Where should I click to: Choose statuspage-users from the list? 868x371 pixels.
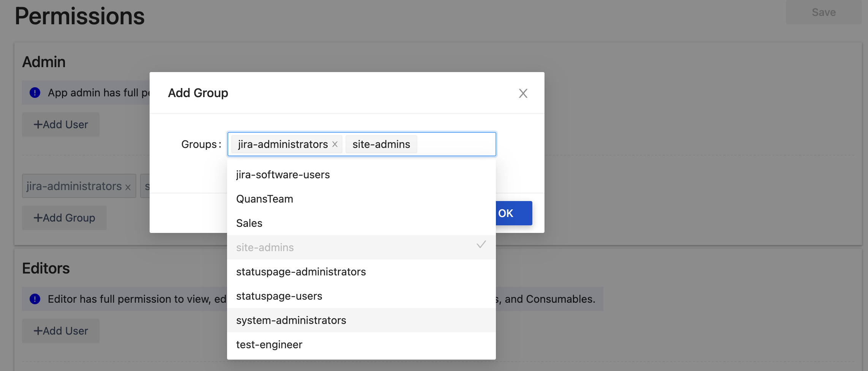tap(279, 296)
